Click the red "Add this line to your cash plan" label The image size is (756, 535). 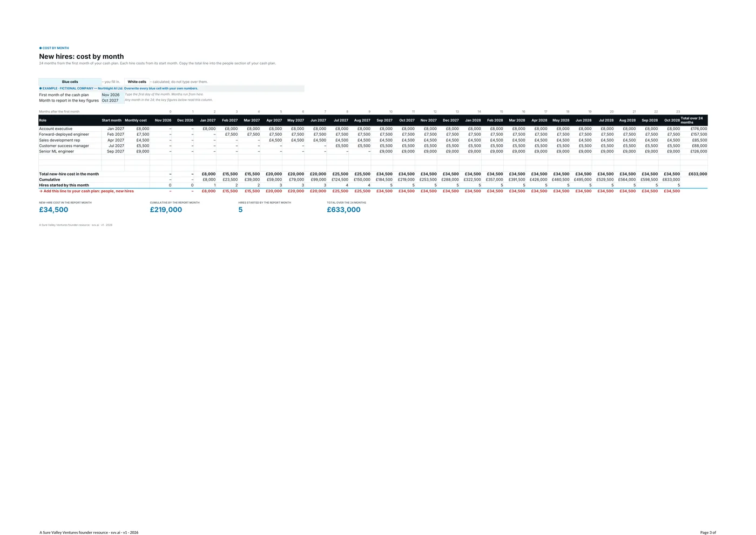pos(86,191)
